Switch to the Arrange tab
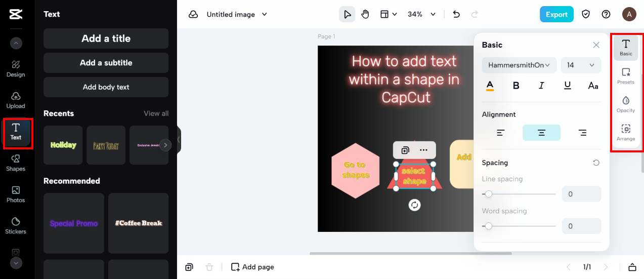The image size is (644, 279). (626, 133)
